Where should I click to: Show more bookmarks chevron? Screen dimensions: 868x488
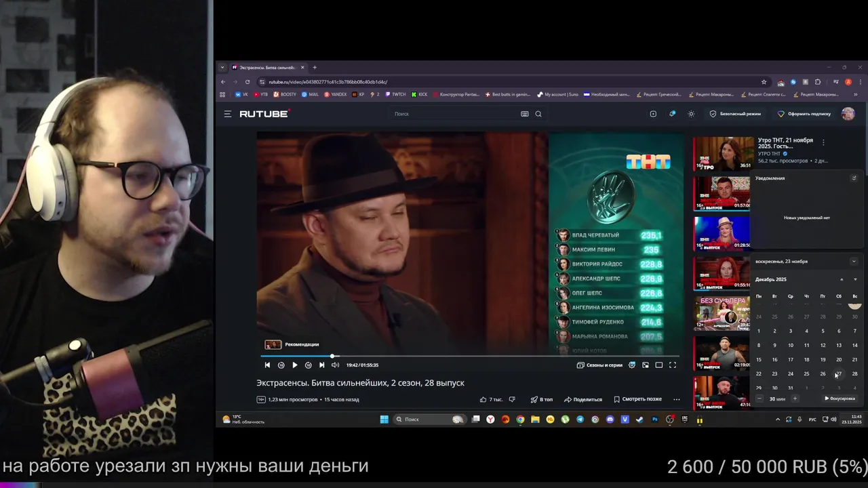(856, 94)
